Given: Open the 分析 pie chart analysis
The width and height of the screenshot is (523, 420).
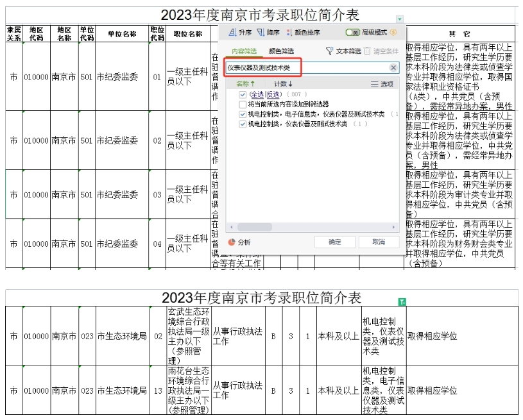Looking at the screenshot, I should (232, 242).
